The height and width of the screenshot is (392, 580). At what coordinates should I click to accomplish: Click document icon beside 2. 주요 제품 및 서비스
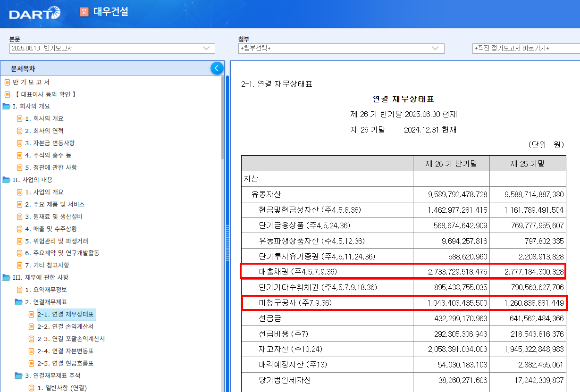point(19,204)
